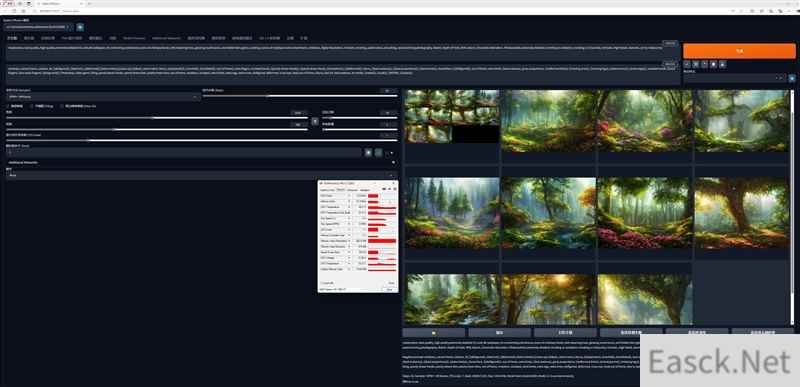Click the sampling steps number field
This screenshot has width=800, height=387.
tap(388, 90)
